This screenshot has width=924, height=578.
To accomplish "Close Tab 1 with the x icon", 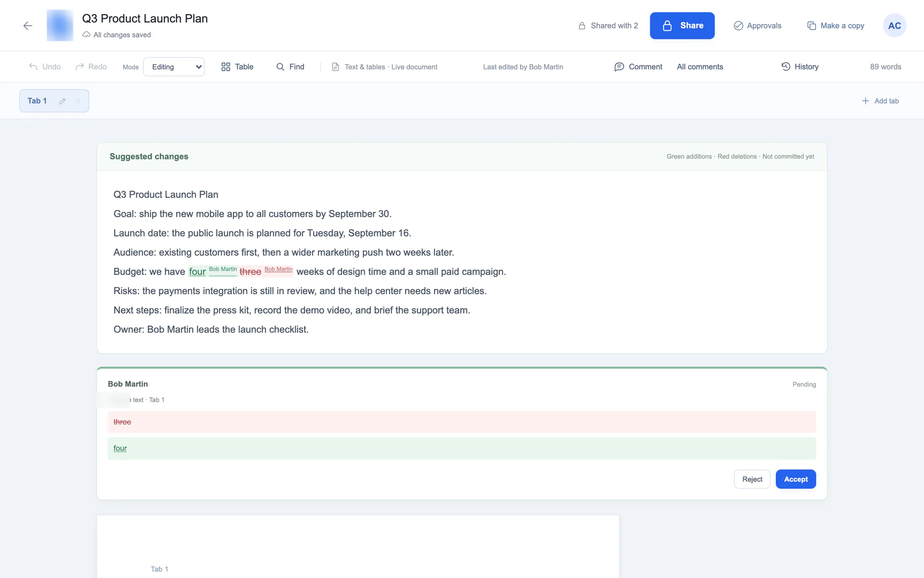I will 77,101.
